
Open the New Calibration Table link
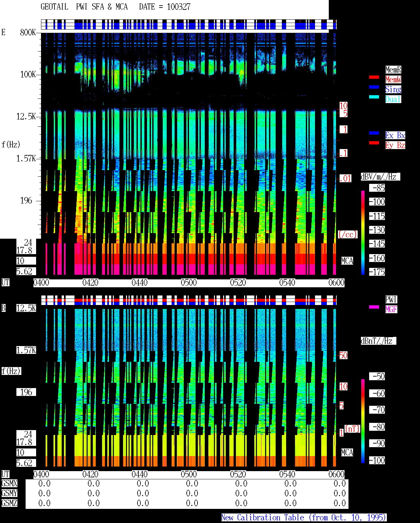coord(304,518)
